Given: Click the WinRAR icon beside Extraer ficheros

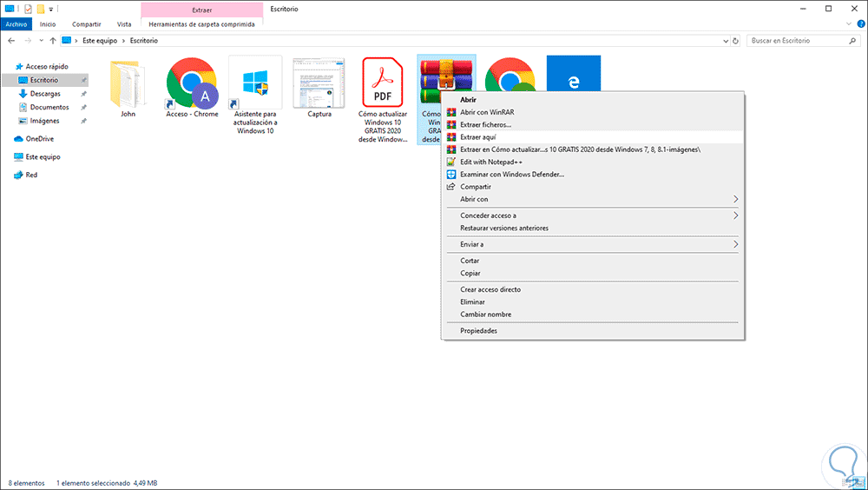Looking at the screenshot, I should click(x=451, y=125).
